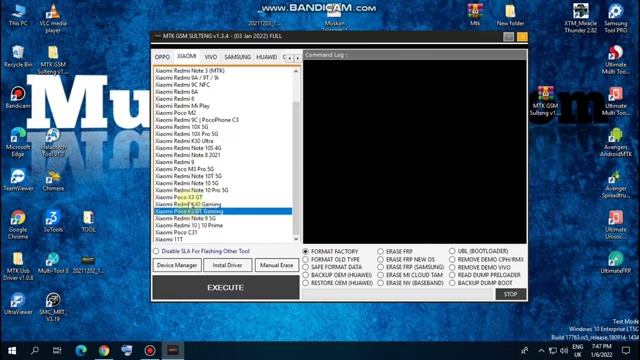Open New folder on desktop
Screen dimensions: 640x360
(510, 15)
